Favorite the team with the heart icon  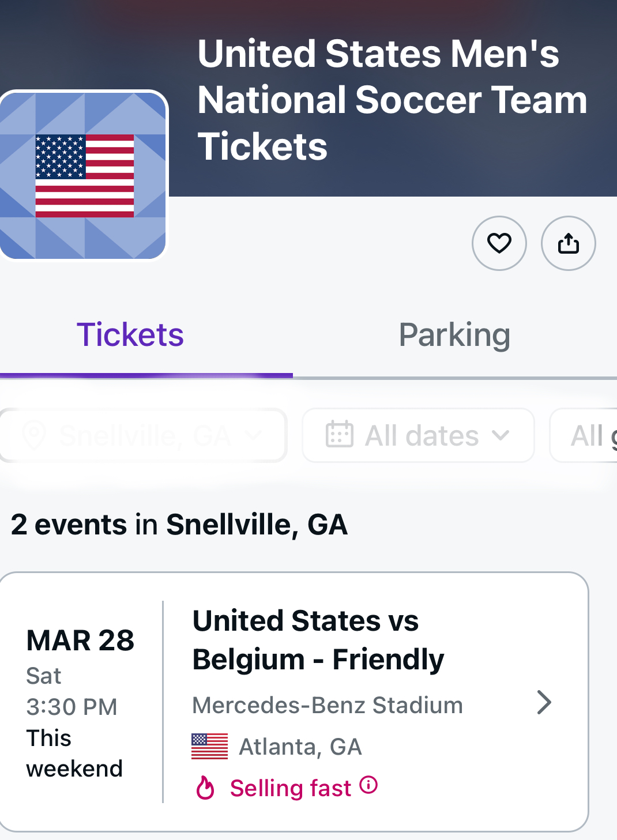(499, 243)
